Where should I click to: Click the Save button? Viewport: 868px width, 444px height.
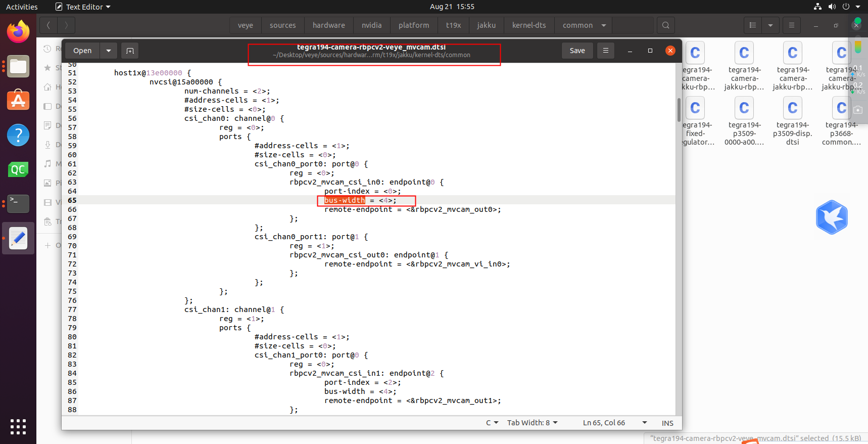coord(577,51)
